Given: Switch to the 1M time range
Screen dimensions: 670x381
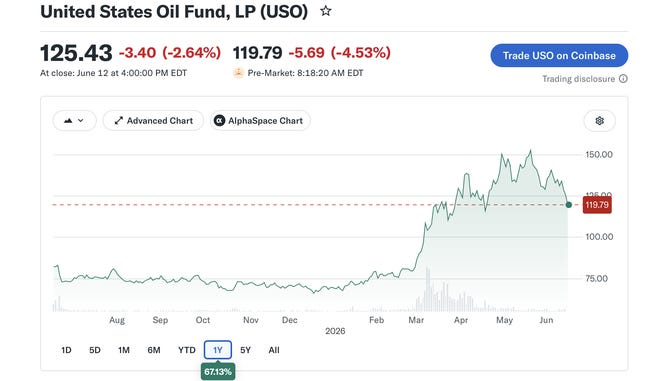Looking at the screenshot, I should (x=124, y=350).
